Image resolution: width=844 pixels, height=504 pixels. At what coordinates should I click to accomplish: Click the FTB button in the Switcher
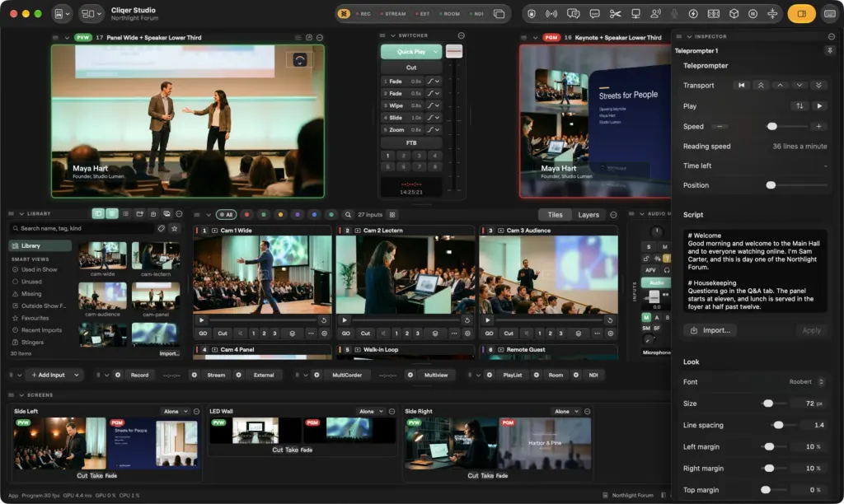pos(411,142)
